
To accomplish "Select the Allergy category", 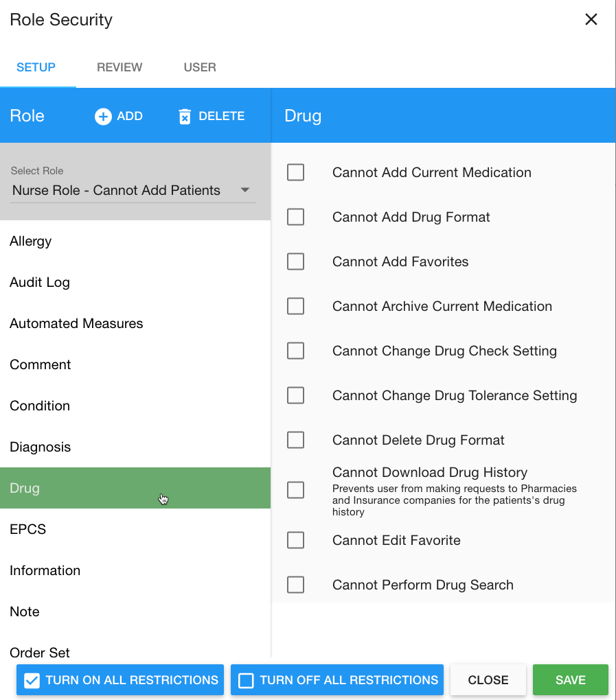I will (30, 241).
